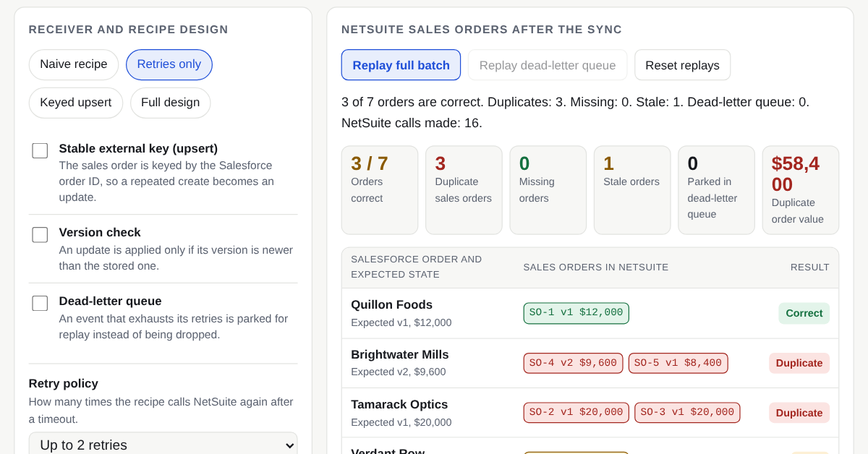Click the Duplicate badge for Brightwater Mills
Image resolution: width=868 pixels, height=454 pixels.
tap(799, 363)
